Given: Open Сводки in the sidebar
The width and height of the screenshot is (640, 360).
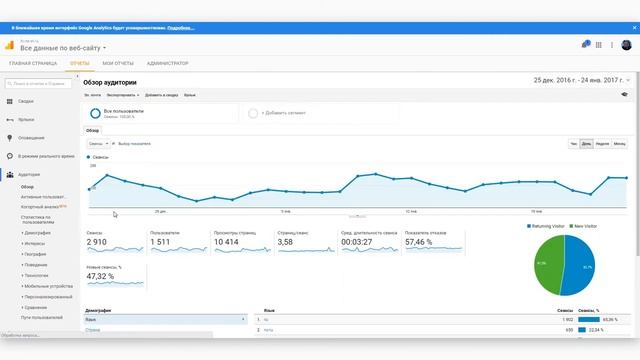Looking at the screenshot, I should 26,101.
